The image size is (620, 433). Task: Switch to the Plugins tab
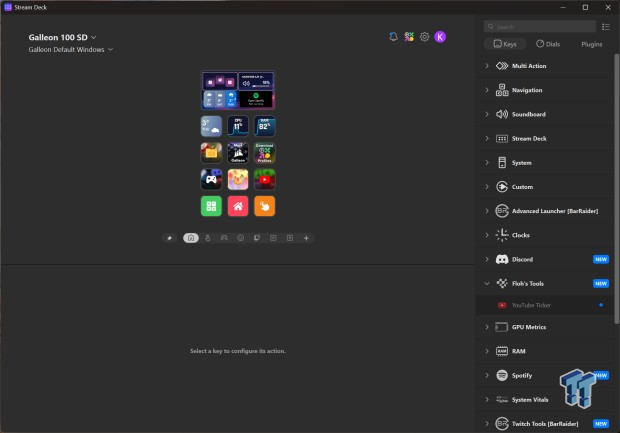[591, 44]
